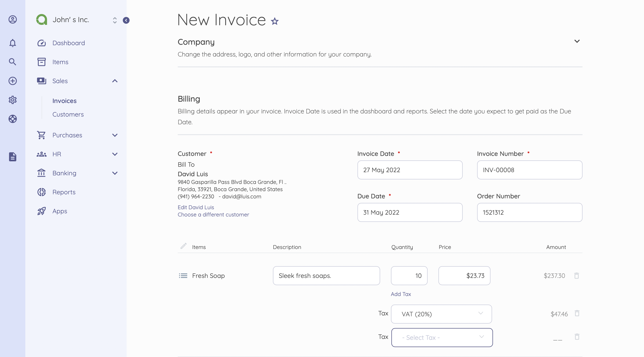
Task: Delete the Fresh Soap line item
Action: [576, 276]
